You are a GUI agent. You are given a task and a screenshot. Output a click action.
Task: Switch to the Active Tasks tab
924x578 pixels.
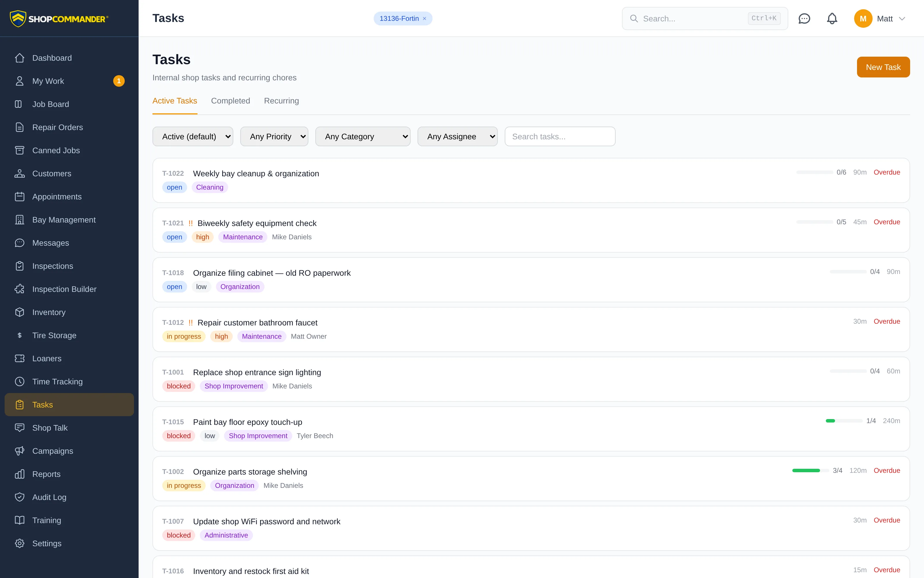[174, 101]
